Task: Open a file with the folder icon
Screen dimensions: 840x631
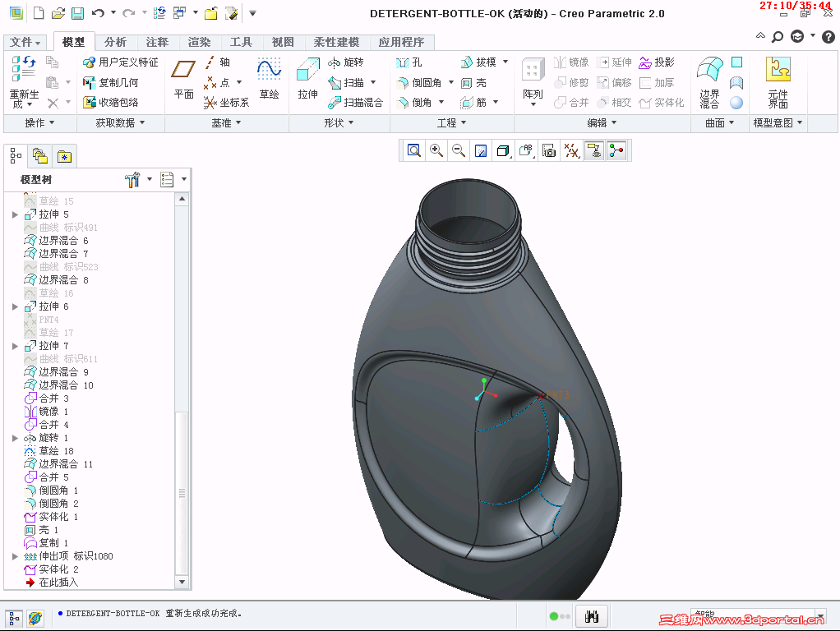Action: click(x=58, y=13)
